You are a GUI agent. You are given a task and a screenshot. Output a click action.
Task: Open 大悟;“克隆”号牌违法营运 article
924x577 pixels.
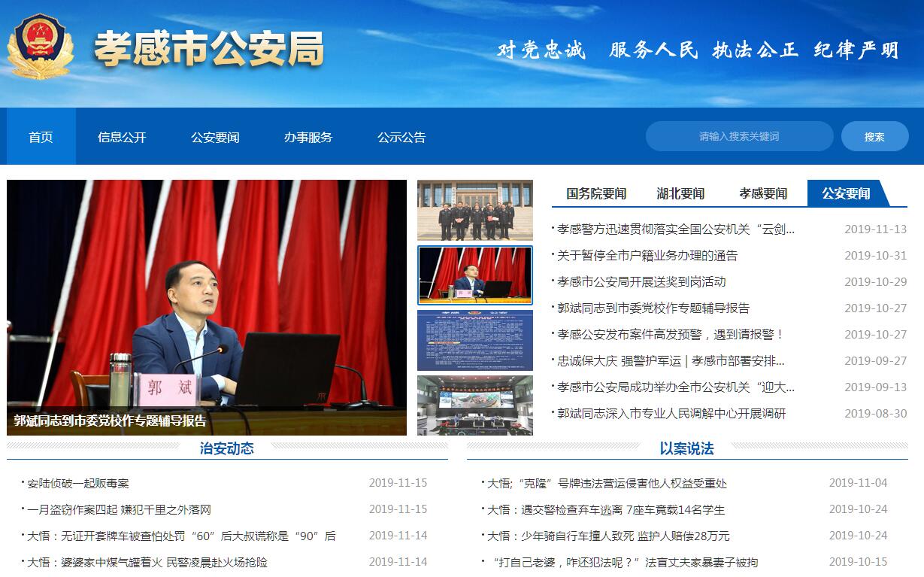pos(607,483)
